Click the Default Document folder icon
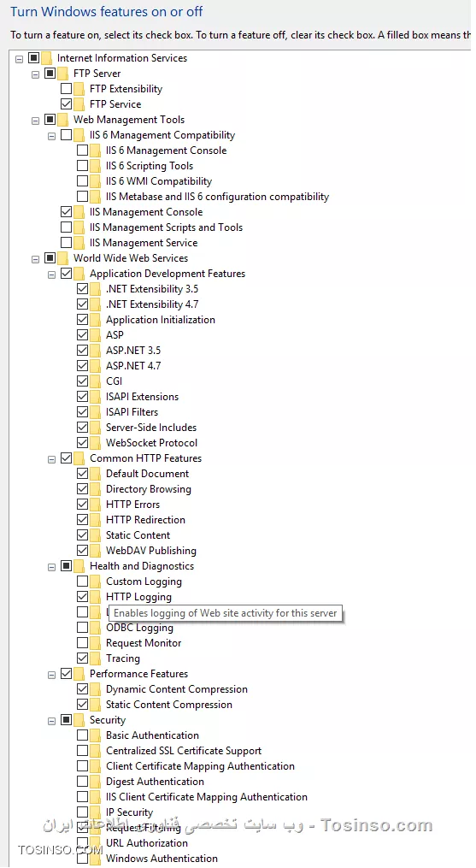Screen dimensions: 476x868 coord(96,474)
